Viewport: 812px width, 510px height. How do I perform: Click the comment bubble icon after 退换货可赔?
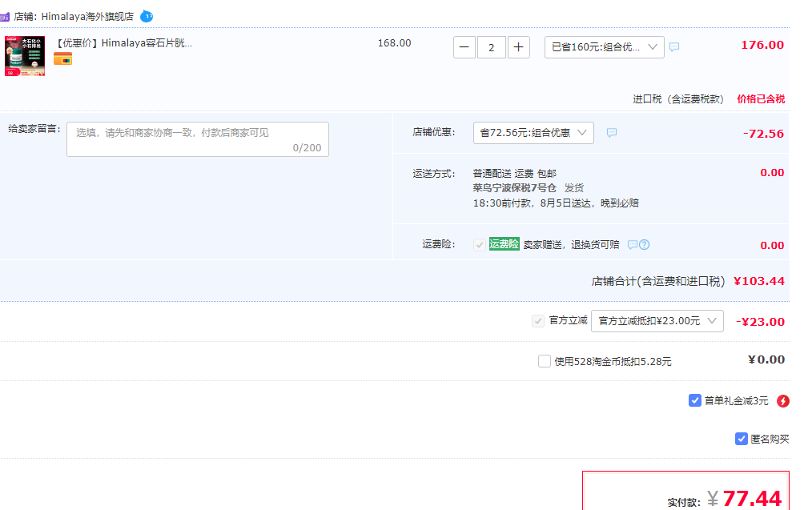[633, 245]
